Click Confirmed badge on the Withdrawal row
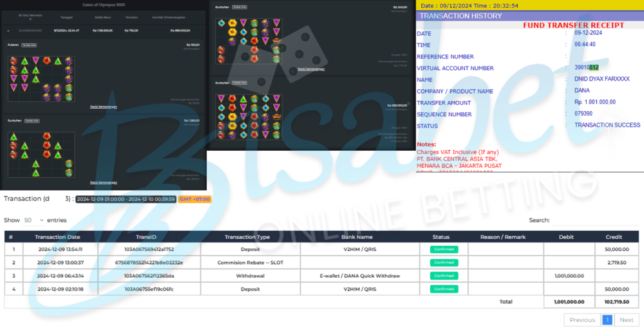The height and width of the screenshot is (330, 644). coord(444,276)
